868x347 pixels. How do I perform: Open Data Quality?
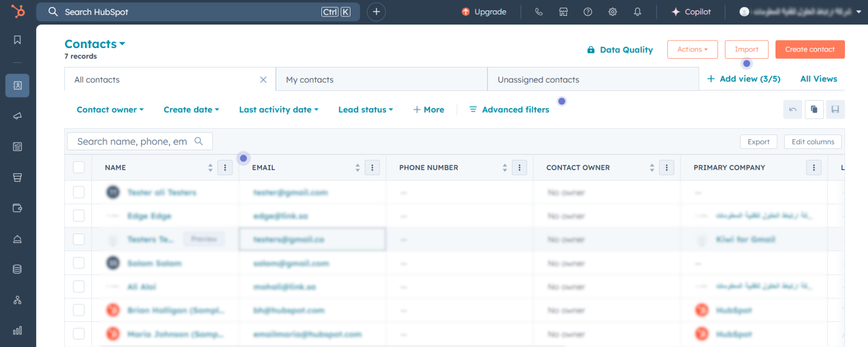[620, 50]
